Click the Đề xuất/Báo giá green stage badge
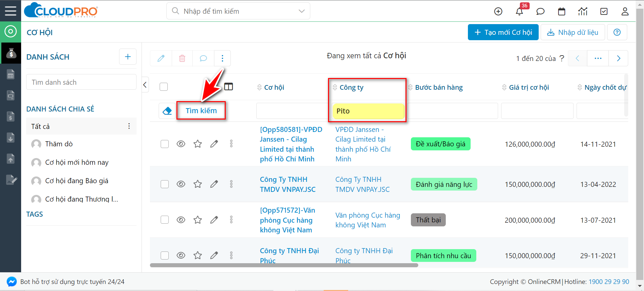644x291 pixels. click(x=440, y=144)
